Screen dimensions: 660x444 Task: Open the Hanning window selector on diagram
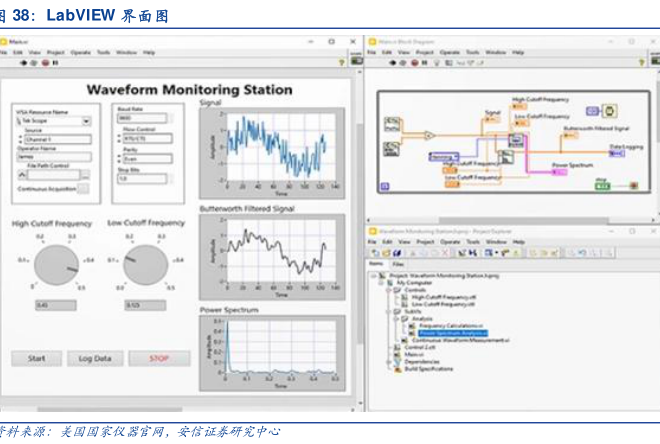click(442, 158)
